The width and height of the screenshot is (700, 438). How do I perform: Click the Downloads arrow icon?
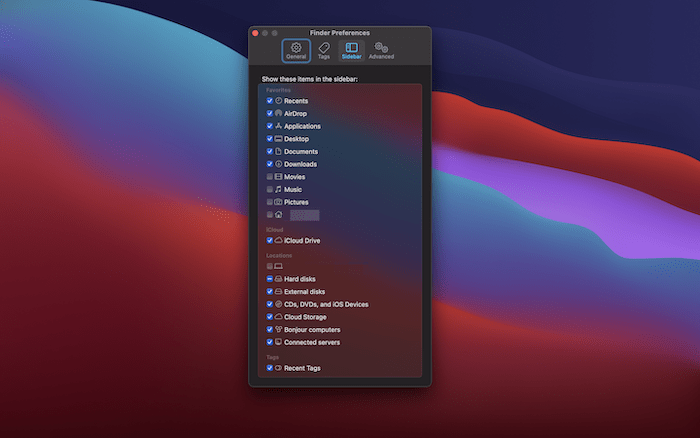[279, 164]
